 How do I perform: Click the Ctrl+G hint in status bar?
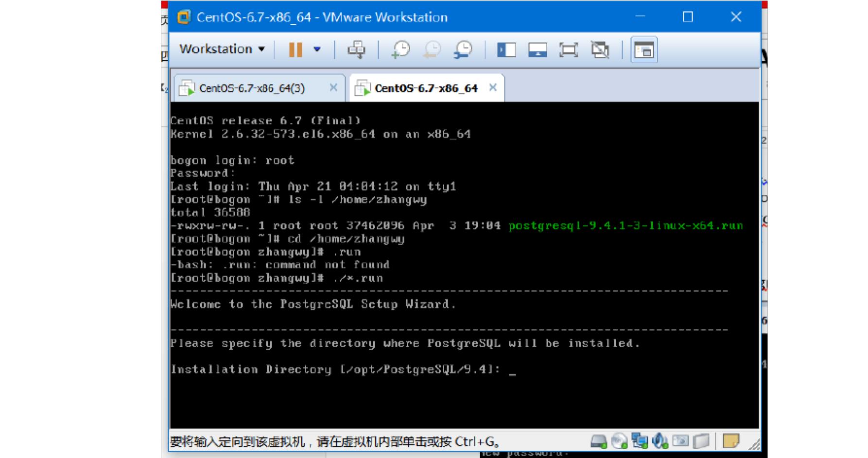click(477, 441)
